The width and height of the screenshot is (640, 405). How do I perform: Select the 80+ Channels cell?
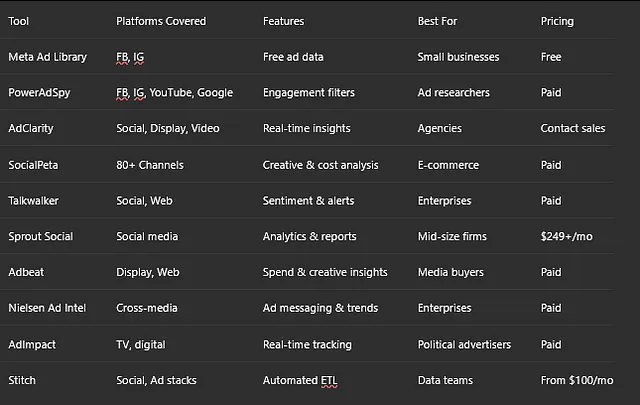(x=150, y=165)
